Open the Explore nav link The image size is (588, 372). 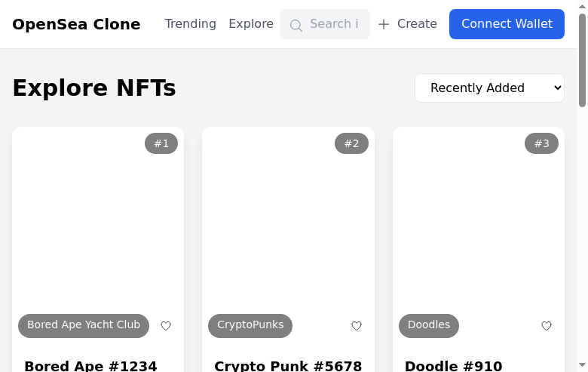click(251, 23)
